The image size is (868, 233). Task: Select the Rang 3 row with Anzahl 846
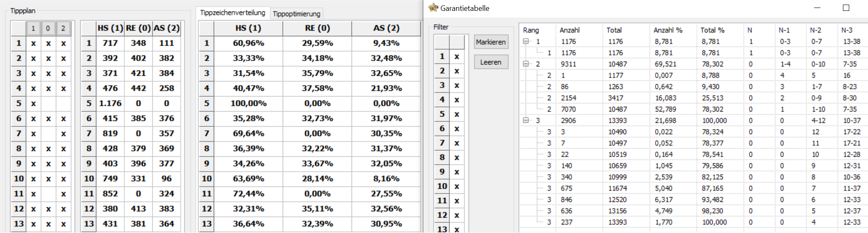click(567, 200)
